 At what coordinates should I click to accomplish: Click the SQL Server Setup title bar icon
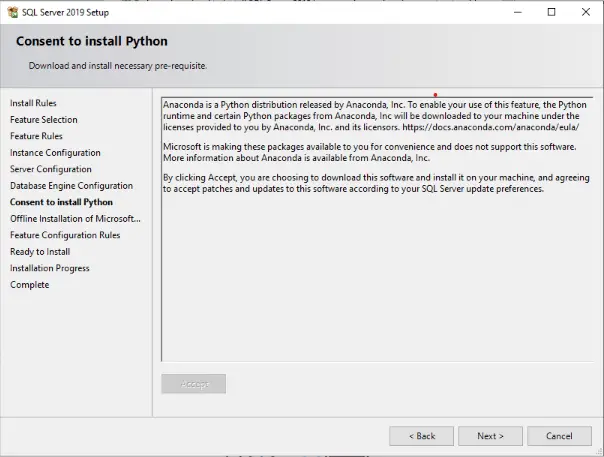(13, 12)
